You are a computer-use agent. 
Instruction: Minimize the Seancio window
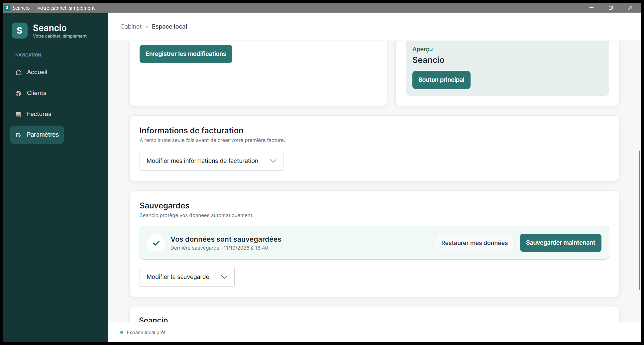[x=591, y=8]
